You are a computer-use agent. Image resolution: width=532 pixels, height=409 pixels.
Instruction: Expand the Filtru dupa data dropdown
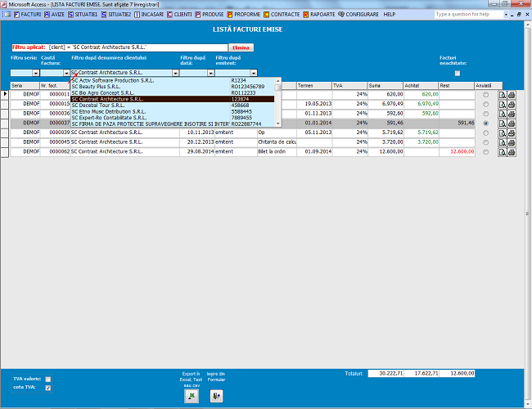210,73
